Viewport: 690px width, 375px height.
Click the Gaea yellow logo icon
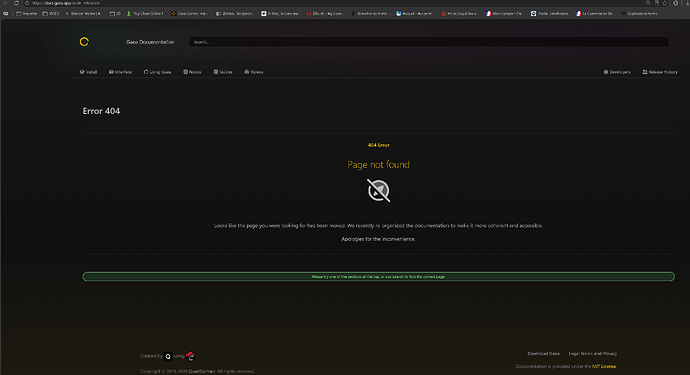click(84, 42)
